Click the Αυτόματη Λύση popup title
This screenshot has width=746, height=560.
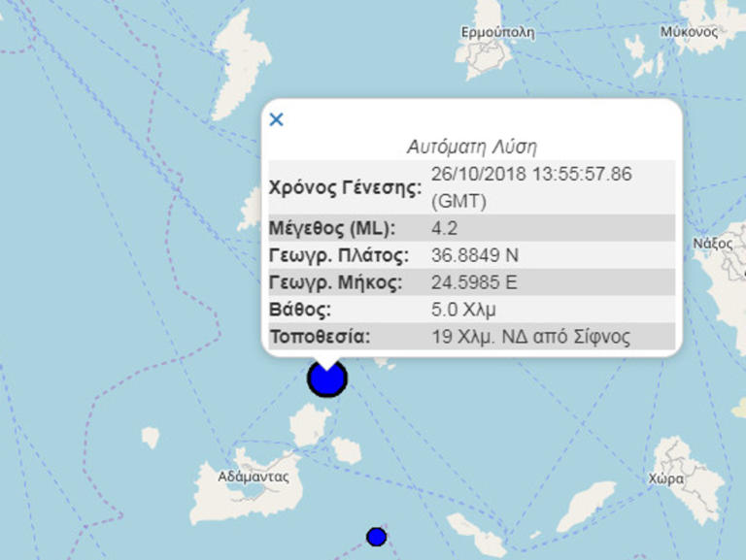pos(471,147)
